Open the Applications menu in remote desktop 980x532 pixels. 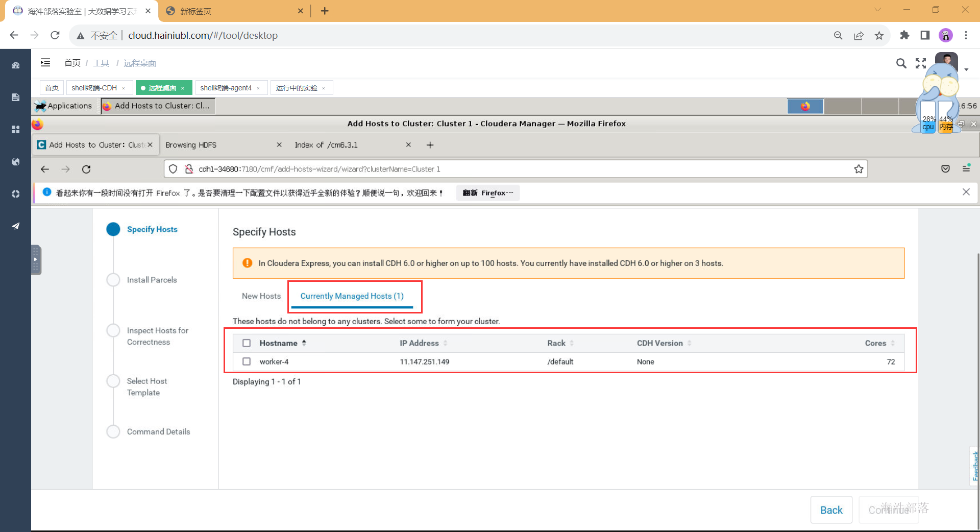64,106
